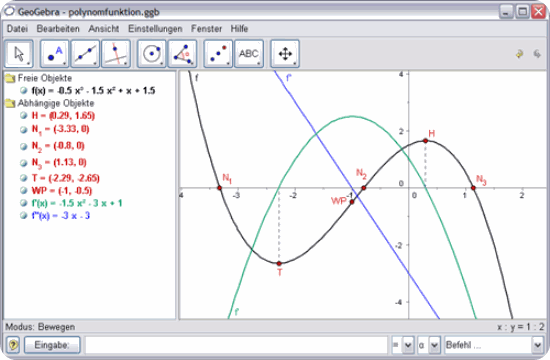Open the Fenster menu

pos(206,29)
